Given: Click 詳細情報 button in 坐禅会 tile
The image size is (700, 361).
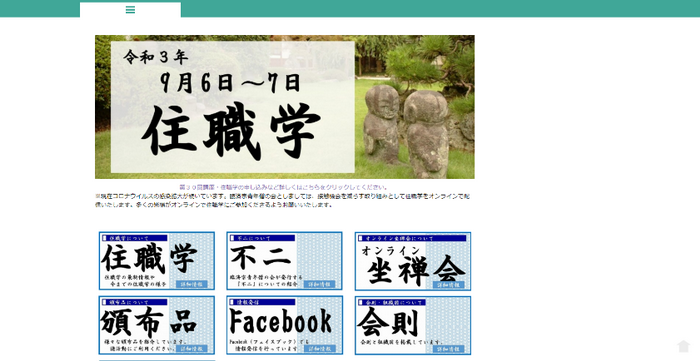Looking at the screenshot, I should click(448, 284).
